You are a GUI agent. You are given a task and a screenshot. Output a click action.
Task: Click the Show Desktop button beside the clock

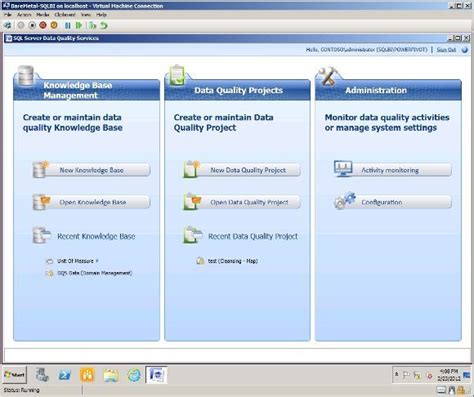(467, 375)
